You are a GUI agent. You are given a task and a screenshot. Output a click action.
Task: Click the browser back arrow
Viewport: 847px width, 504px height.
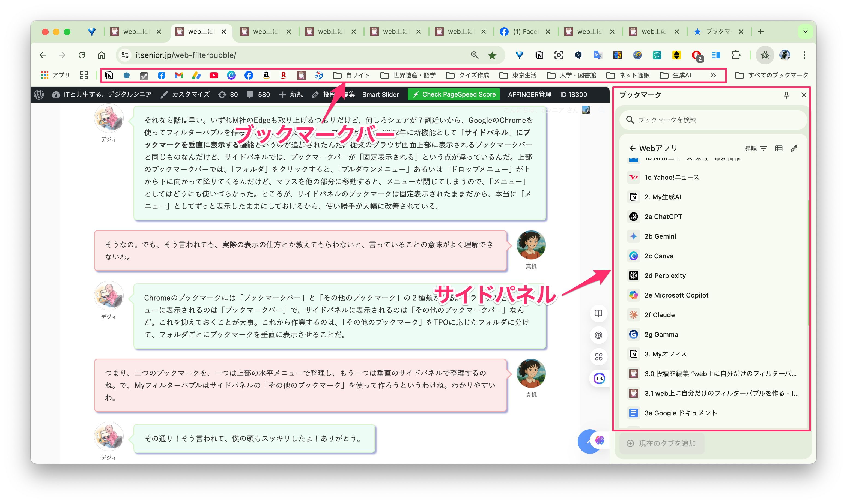pos(43,55)
